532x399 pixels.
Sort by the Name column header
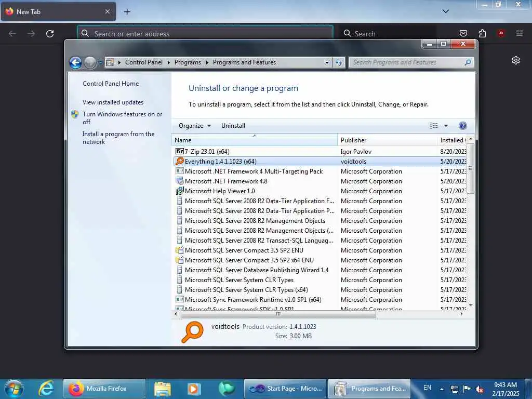255,140
